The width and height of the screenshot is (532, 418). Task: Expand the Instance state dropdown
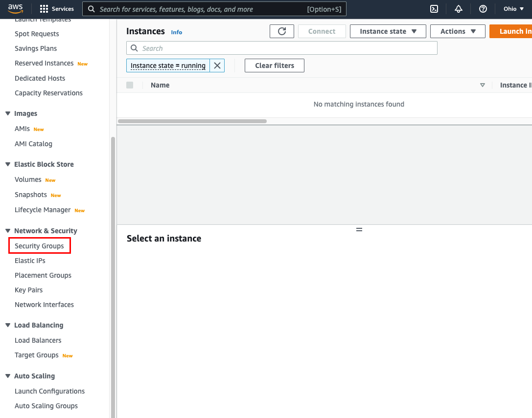(388, 31)
